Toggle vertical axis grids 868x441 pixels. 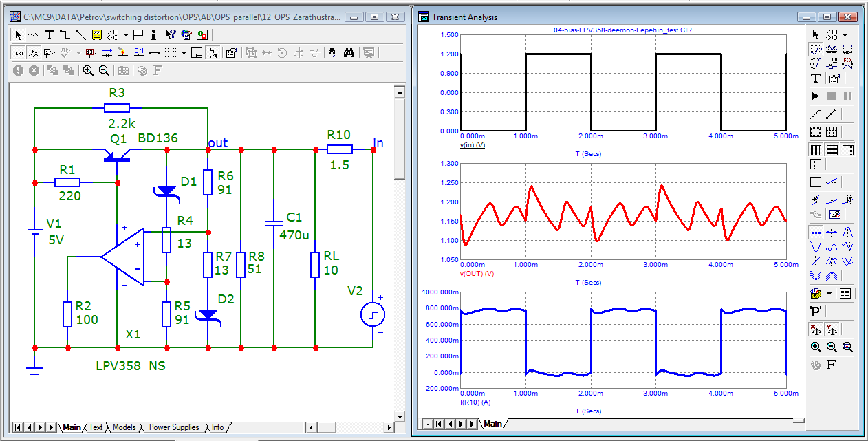pyautogui.click(x=832, y=150)
